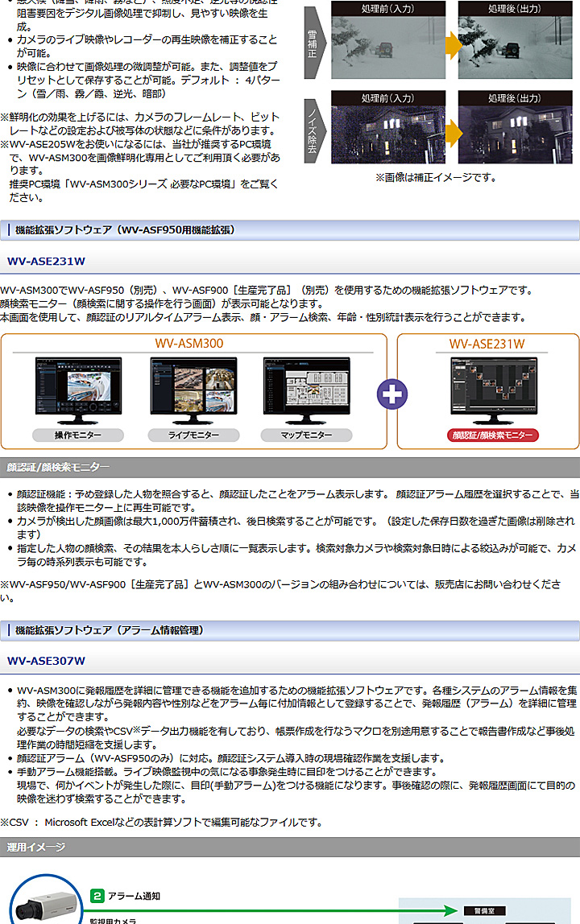The height and width of the screenshot is (924, 580).
Task: Click the 最大1,000万件蓄積 bullet text
Action: point(296,527)
